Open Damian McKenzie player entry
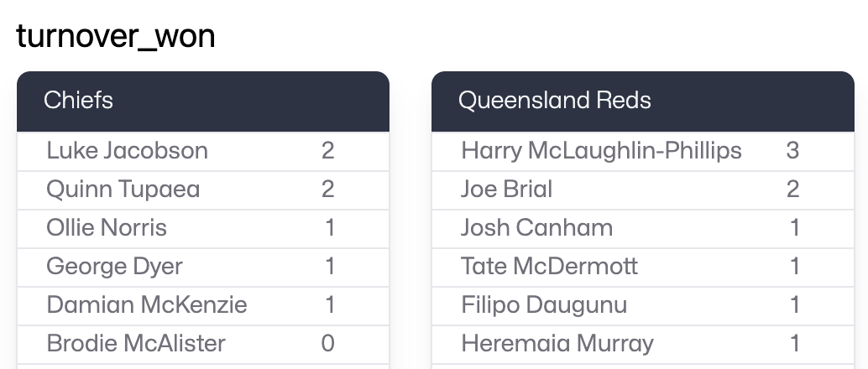Viewport: 868px width, 369px height. point(147,304)
